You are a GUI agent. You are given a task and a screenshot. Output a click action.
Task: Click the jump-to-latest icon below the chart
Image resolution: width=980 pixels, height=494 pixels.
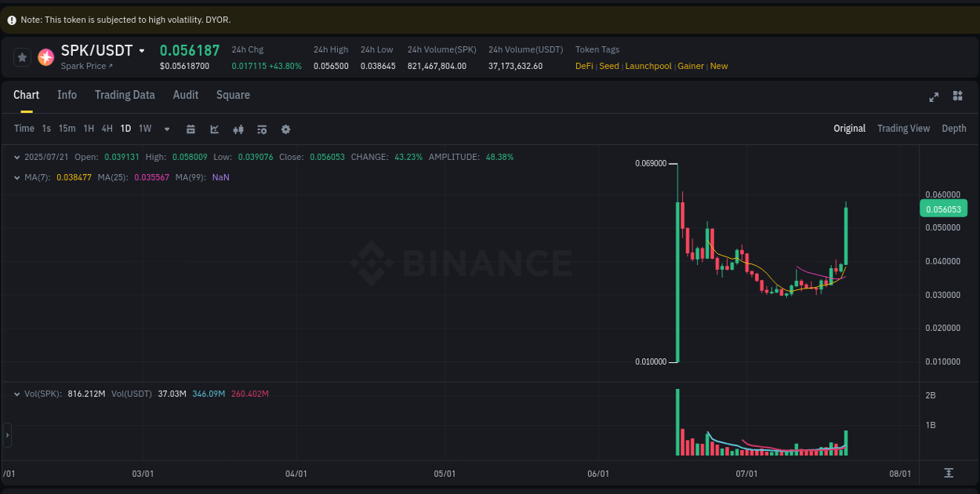tap(948, 474)
